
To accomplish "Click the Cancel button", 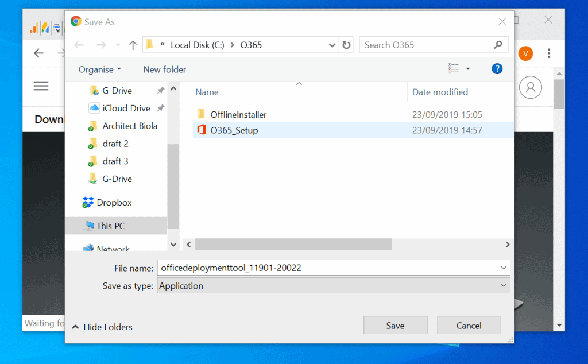I will tap(469, 326).
